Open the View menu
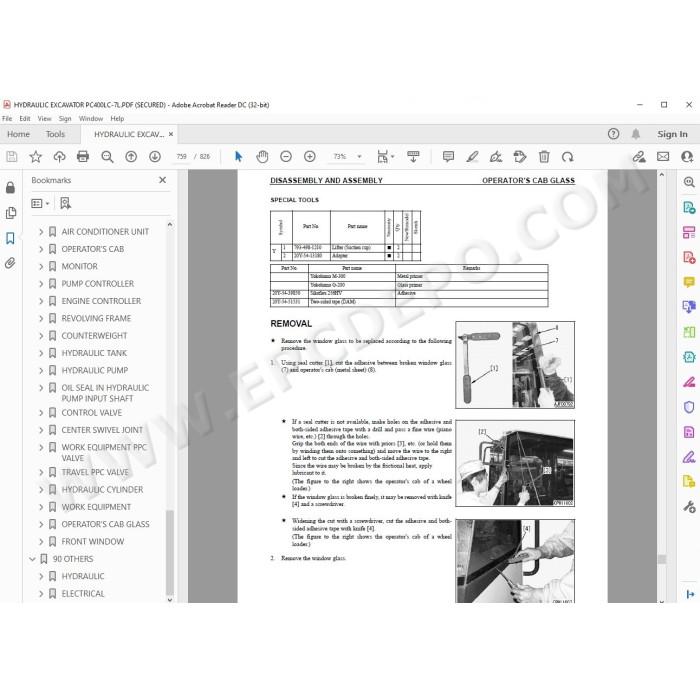The image size is (700, 700). [x=44, y=119]
